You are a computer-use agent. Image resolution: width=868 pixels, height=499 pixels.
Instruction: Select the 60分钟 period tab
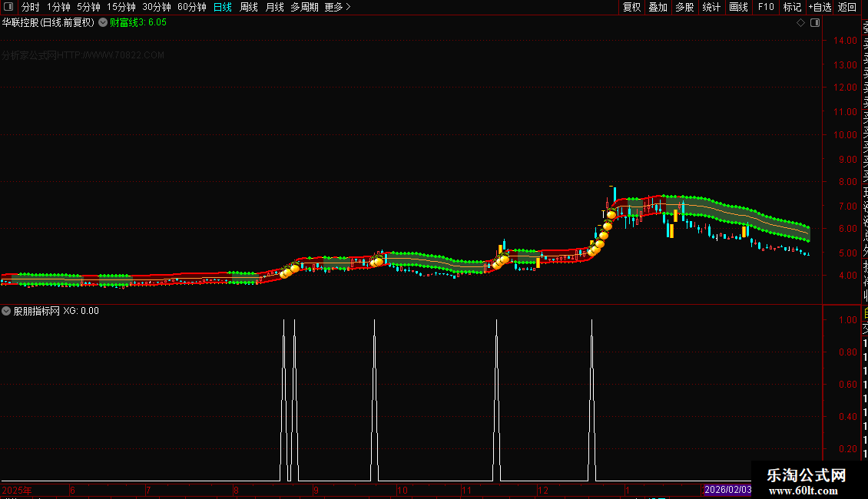[x=192, y=7]
